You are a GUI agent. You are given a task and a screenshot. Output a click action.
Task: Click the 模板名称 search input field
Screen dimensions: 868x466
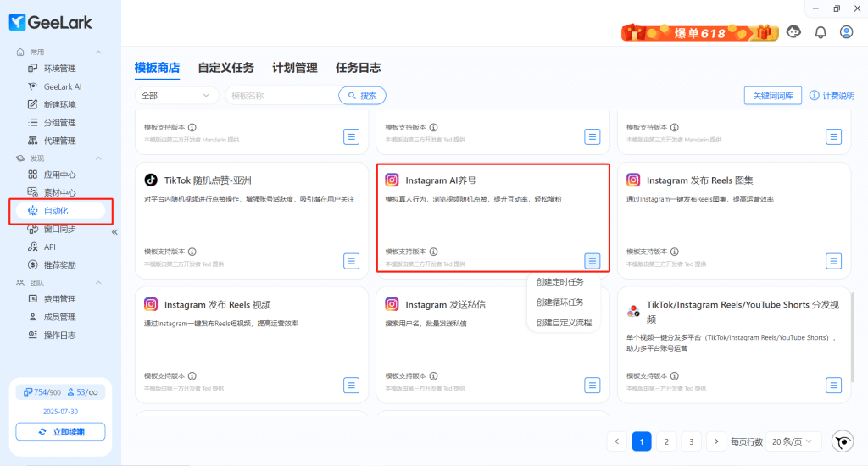click(x=281, y=96)
